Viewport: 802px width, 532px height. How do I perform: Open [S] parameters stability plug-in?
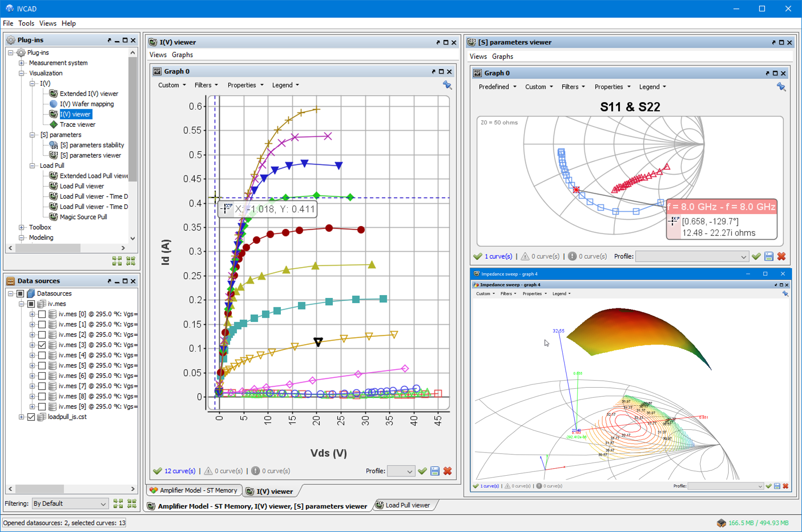coord(92,145)
